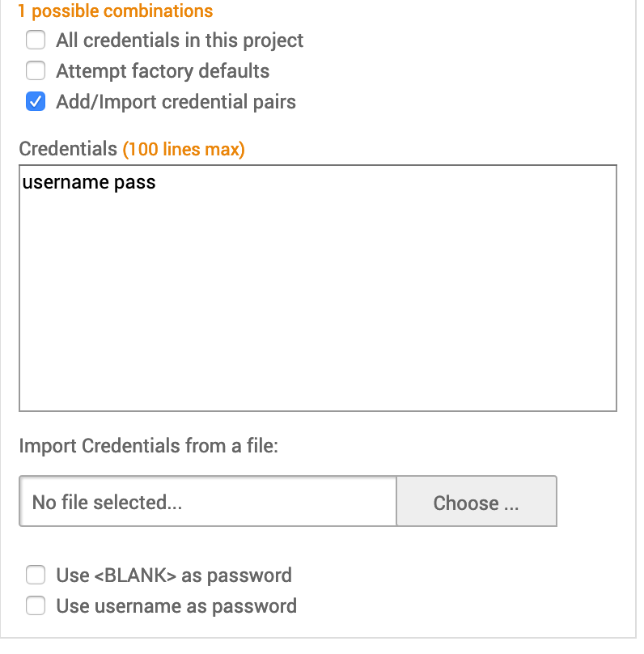Viewport: 644px width, 654px height.
Task: Click the '(100 lines max)' hint text
Action: coord(184,149)
